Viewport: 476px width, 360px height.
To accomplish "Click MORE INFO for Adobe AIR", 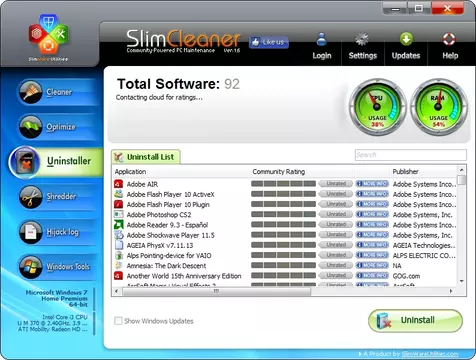I will (372, 184).
